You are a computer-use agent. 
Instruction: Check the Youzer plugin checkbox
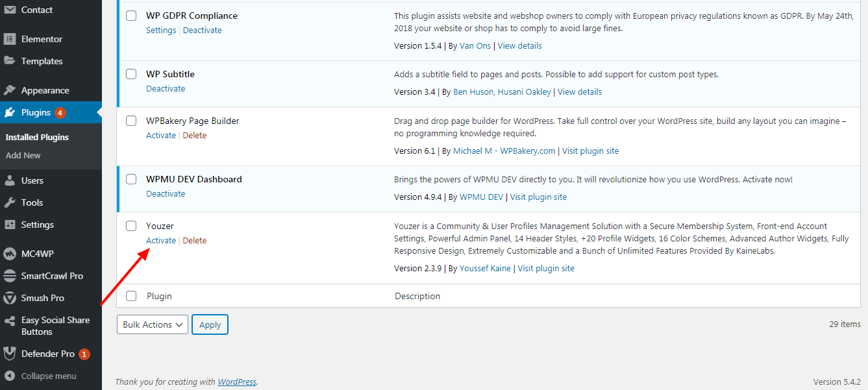click(x=131, y=226)
